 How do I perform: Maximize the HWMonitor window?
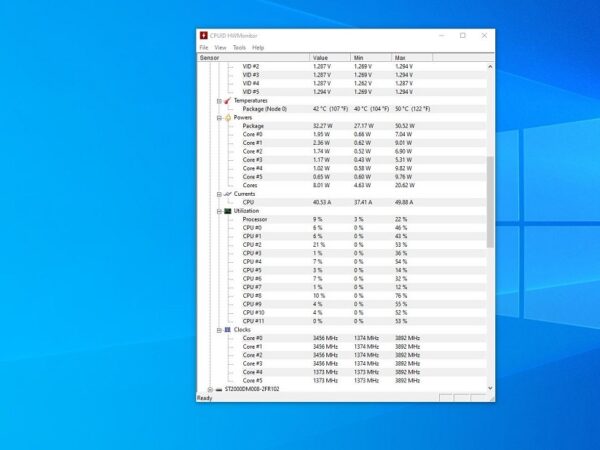click(463, 36)
